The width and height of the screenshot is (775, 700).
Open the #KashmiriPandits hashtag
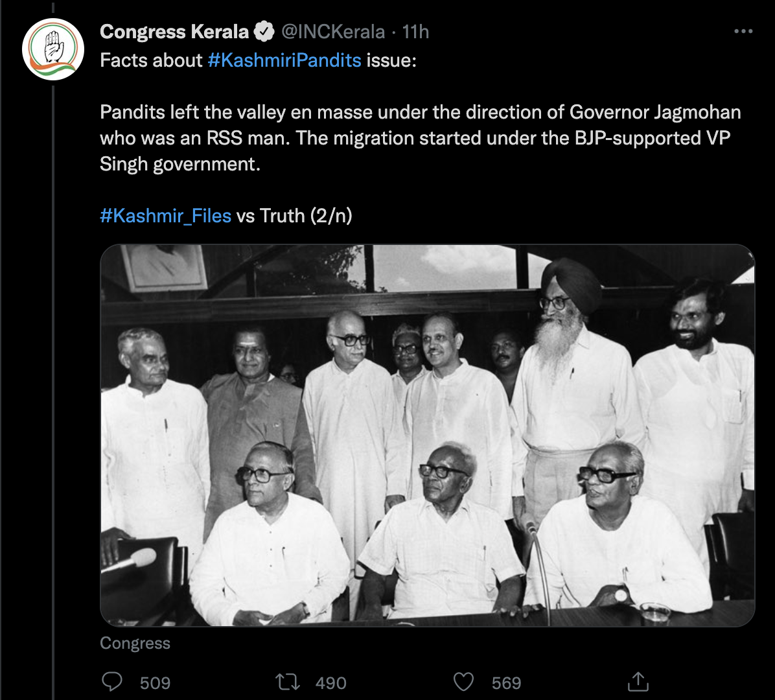point(284,60)
